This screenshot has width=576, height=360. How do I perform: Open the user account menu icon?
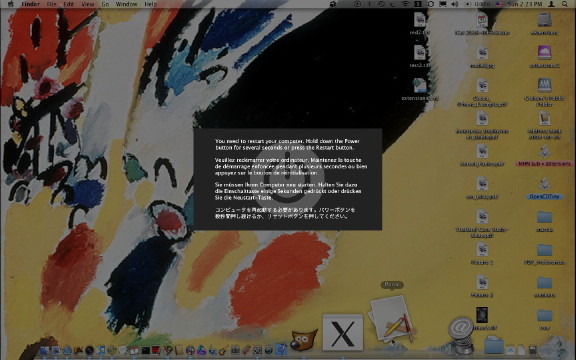pos(552,4)
